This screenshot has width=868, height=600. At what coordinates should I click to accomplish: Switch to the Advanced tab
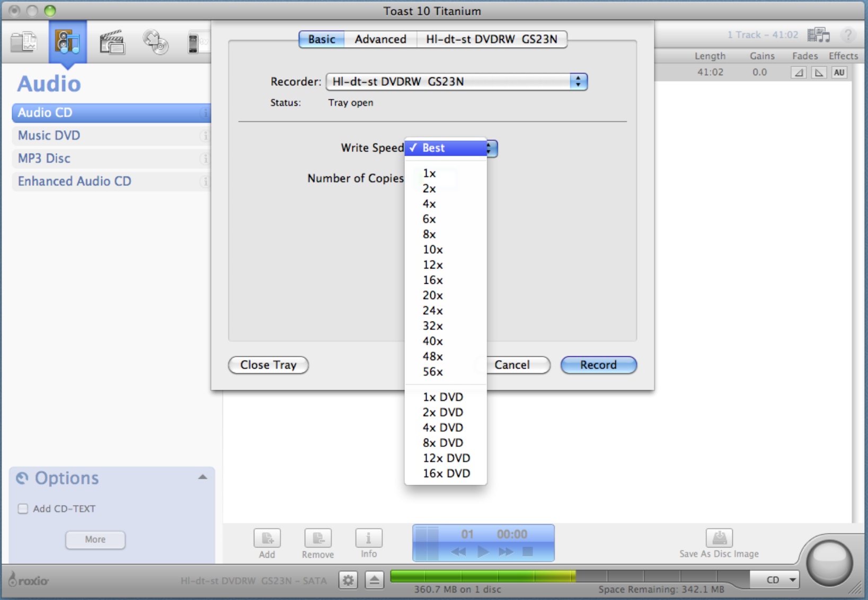[x=380, y=39]
